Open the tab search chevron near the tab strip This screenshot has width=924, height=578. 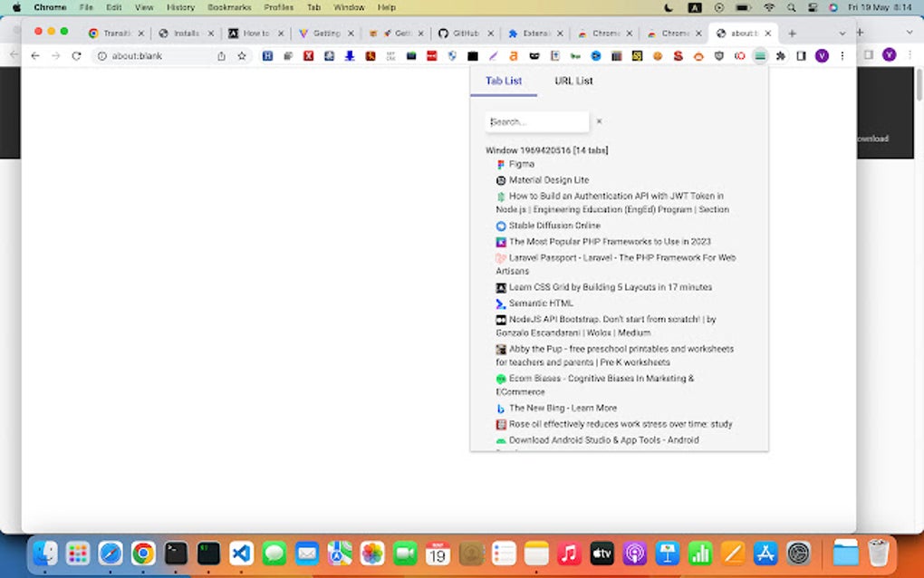(x=842, y=31)
